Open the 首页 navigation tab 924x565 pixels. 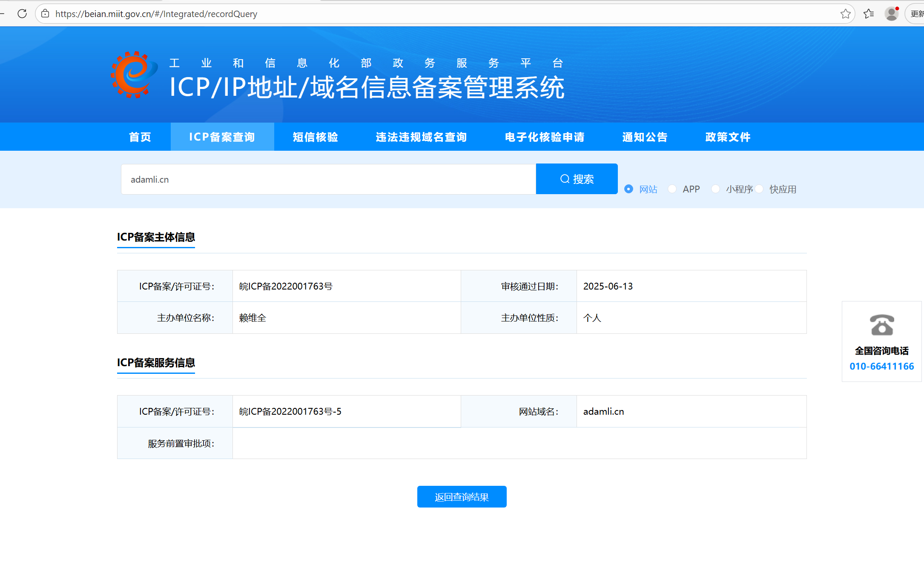coord(140,137)
